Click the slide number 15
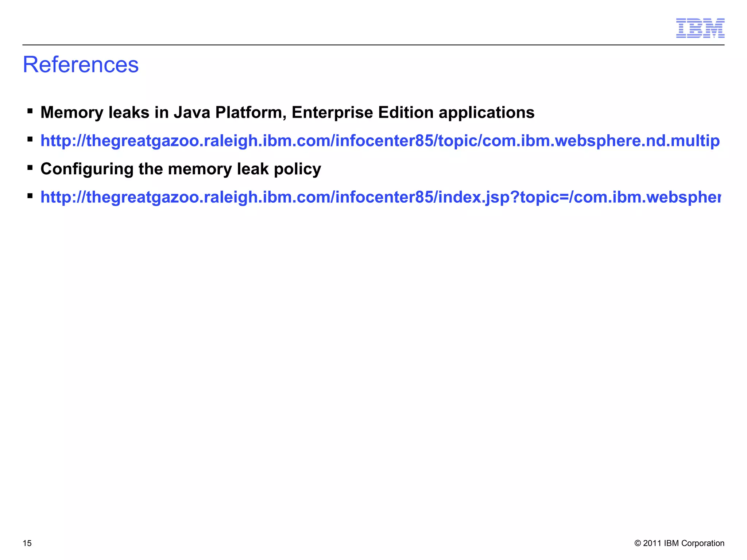The width and height of the screenshot is (747, 560). tap(27, 543)
